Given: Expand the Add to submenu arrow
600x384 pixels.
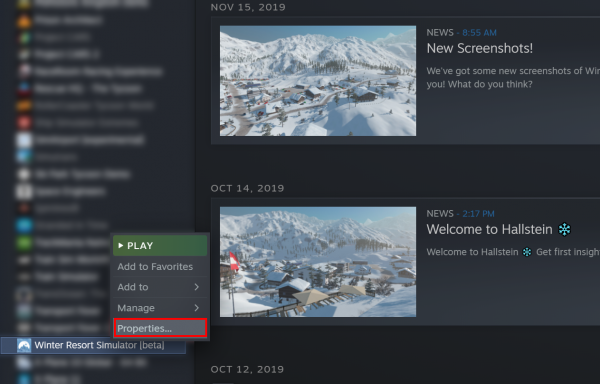Looking at the screenshot, I should [196, 287].
